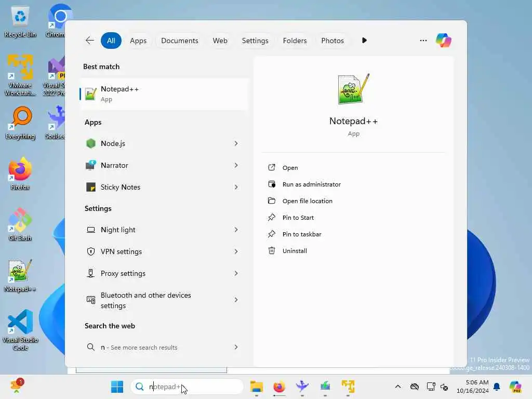Open VPN settings result
This screenshot has width=532, height=399.
pos(164,251)
